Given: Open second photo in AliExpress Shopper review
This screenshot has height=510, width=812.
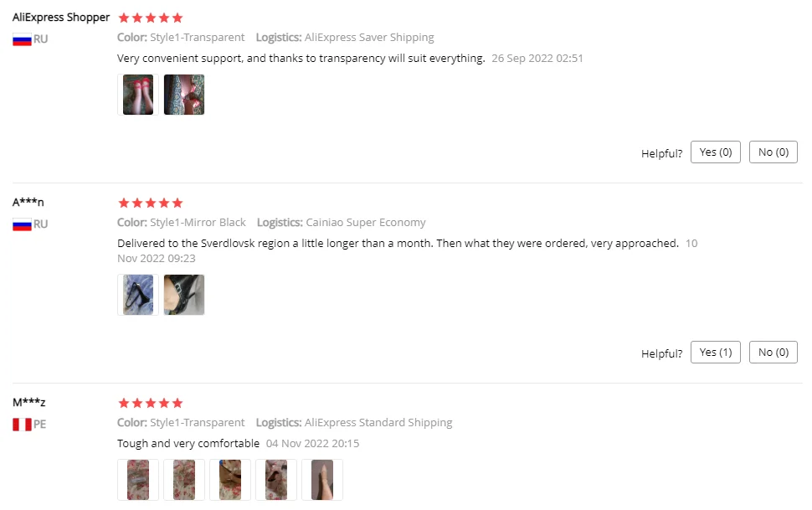Looking at the screenshot, I should (x=184, y=95).
